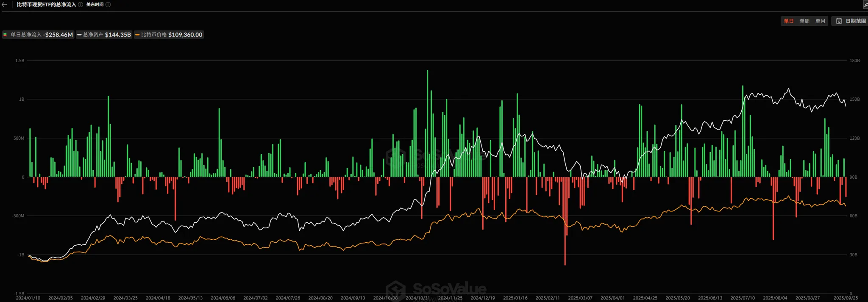The width and height of the screenshot is (868, 302).
Task: Switch to the 单月 monthly view
Action: [x=820, y=21]
